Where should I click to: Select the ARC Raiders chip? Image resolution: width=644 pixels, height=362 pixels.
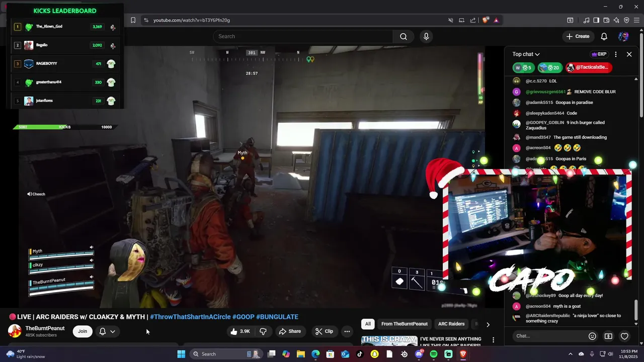pyautogui.click(x=451, y=324)
